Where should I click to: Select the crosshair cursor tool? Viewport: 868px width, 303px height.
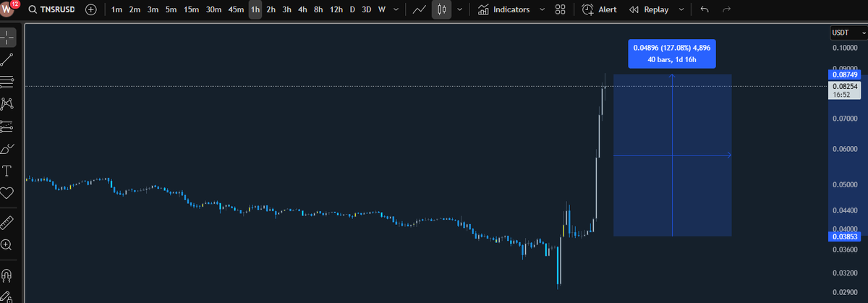point(7,38)
